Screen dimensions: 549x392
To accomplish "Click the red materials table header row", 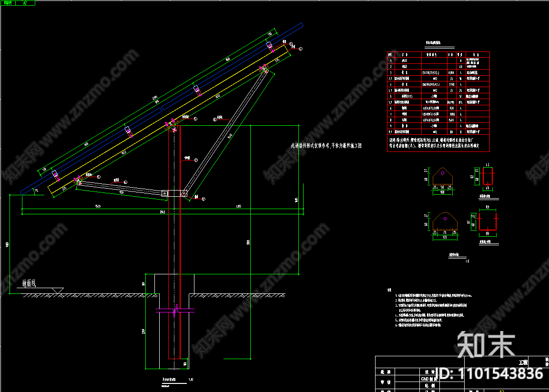I will click(x=438, y=54).
